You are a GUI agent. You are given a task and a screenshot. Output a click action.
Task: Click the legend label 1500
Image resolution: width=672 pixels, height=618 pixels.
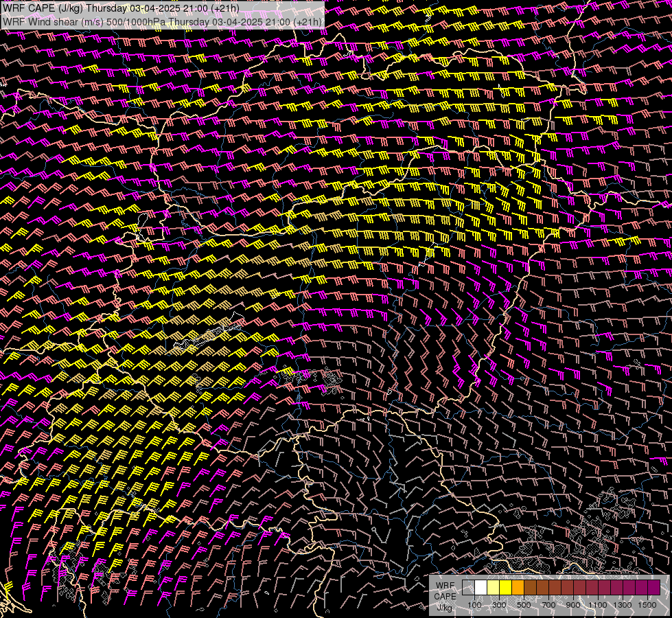647,605
